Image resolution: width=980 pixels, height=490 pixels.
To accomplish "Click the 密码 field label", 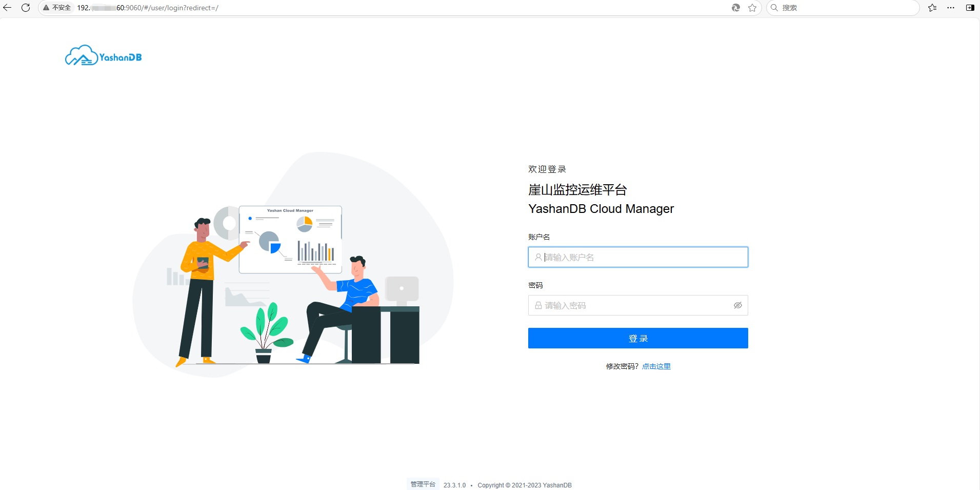I will (535, 285).
